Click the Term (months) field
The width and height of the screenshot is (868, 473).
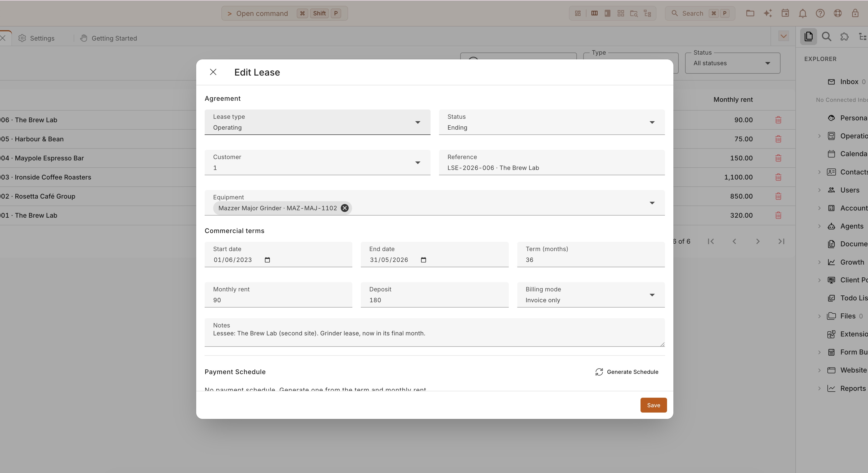click(591, 254)
